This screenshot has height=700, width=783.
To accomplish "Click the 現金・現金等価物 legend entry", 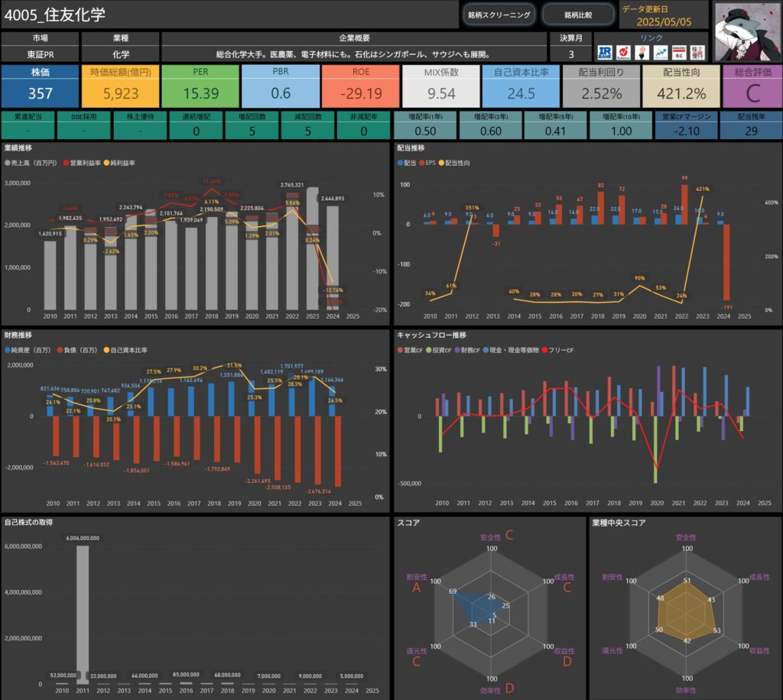I will pyautogui.click(x=511, y=350).
